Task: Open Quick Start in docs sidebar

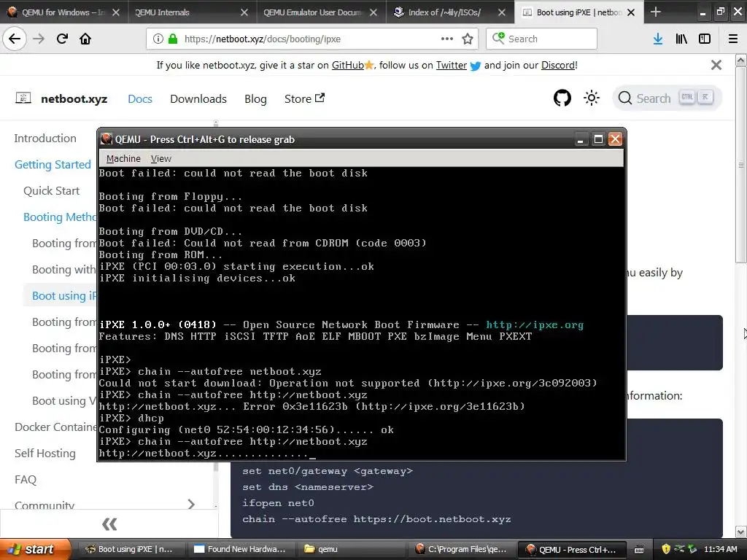Action: [52, 190]
